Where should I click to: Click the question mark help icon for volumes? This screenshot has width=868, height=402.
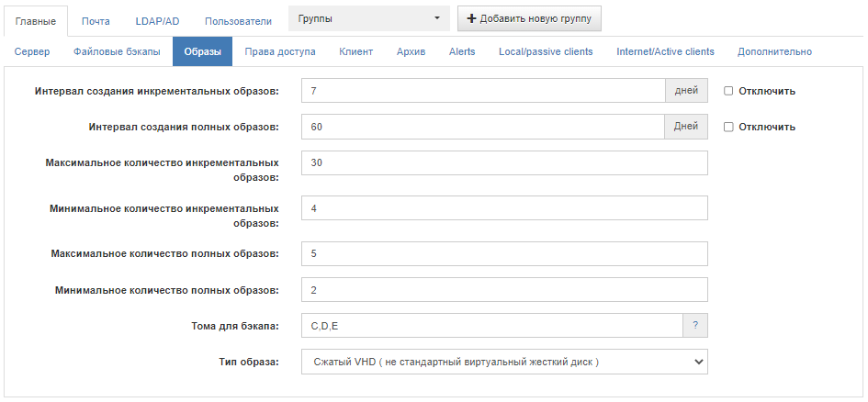(x=695, y=326)
